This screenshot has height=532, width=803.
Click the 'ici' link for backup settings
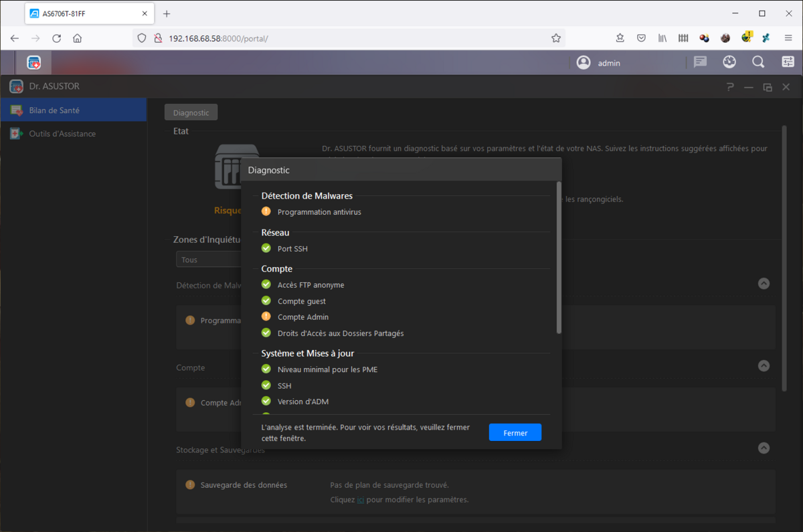pos(360,499)
